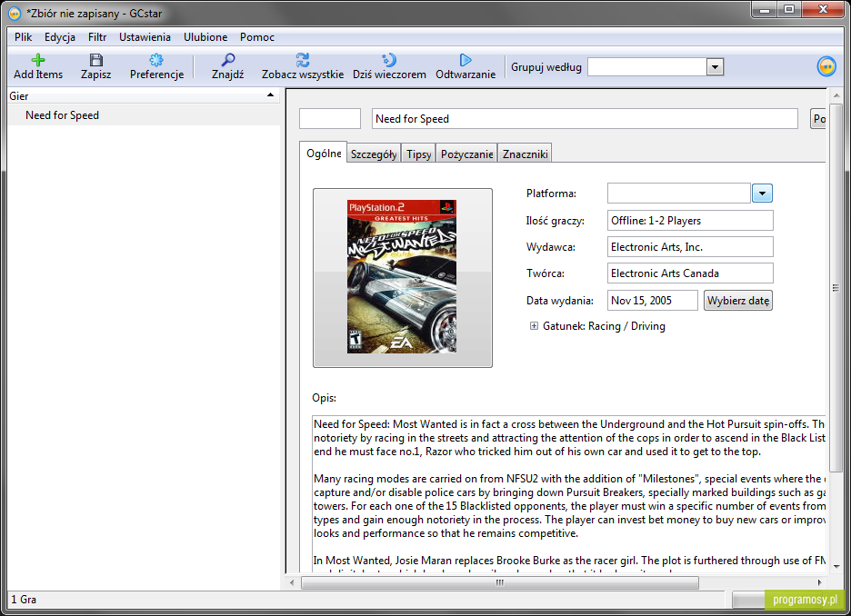Click the GCstar logo icon in toolbar

(x=826, y=66)
